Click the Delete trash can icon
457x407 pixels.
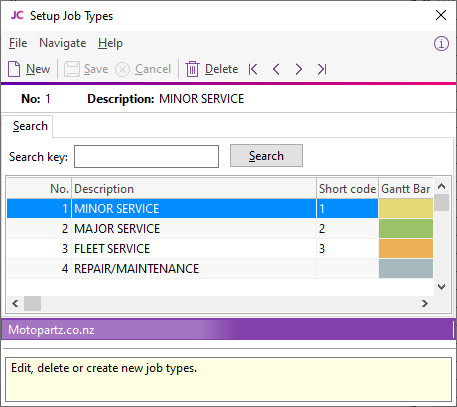click(x=192, y=69)
